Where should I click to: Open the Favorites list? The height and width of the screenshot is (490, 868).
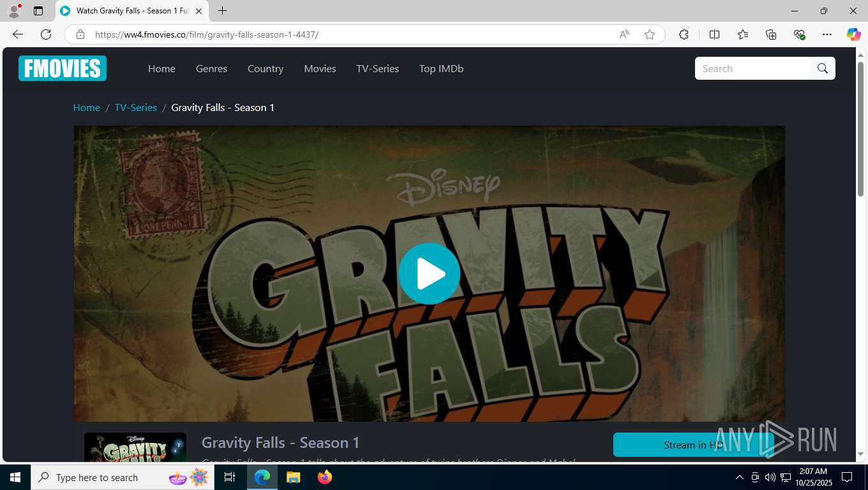click(x=743, y=34)
